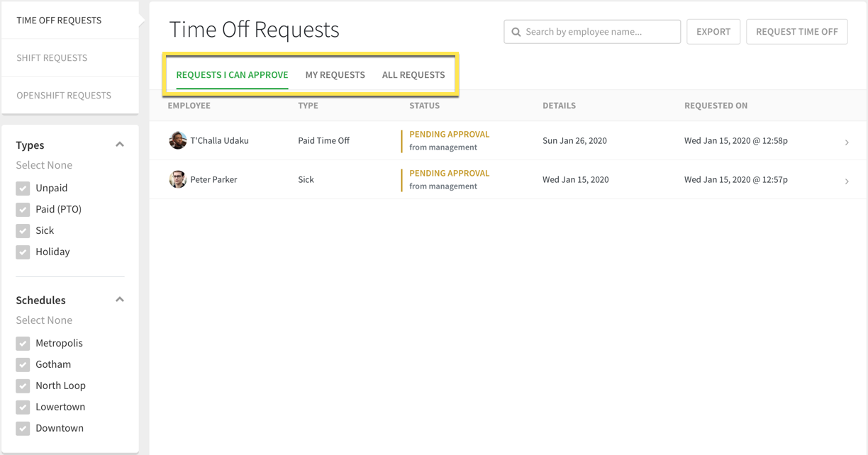Click Select None under Schedules
The height and width of the screenshot is (455, 868).
click(x=43, y=320)
